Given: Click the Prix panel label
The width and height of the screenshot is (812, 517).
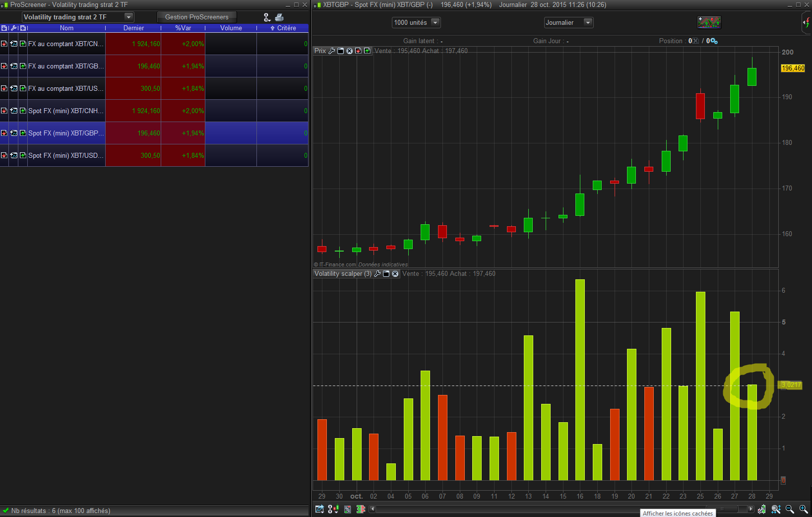Looking at the screenshot, I should click(x=320, y=51).
